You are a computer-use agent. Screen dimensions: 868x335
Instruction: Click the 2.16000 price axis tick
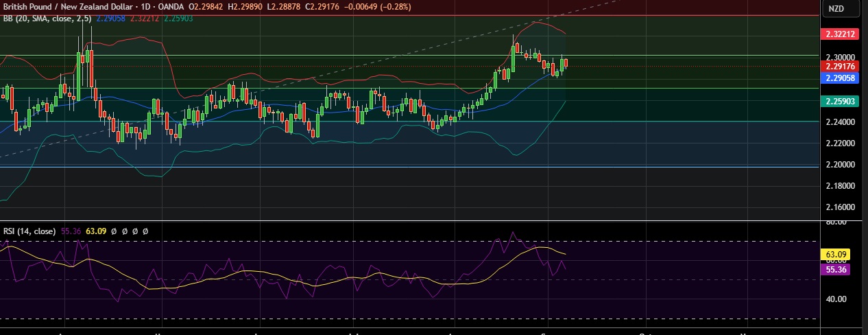[x=839, y=207]
